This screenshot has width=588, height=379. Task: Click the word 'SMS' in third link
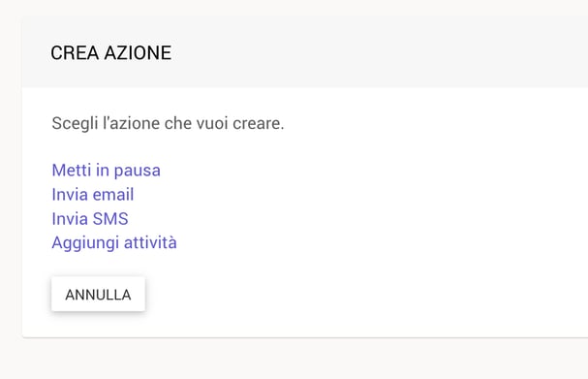tap(110, 219)
